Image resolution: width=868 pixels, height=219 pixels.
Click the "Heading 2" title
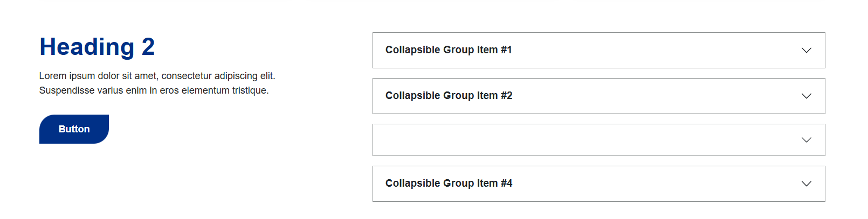click(97, 47)
